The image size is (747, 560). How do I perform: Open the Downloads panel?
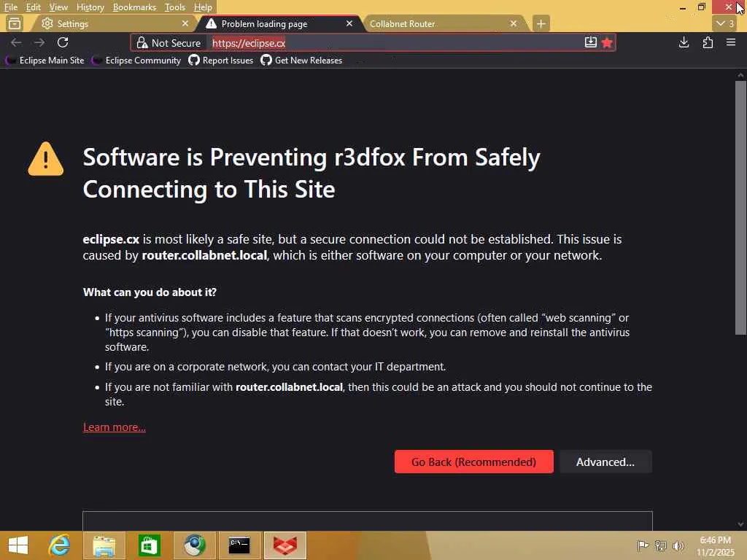pos(684,42)
